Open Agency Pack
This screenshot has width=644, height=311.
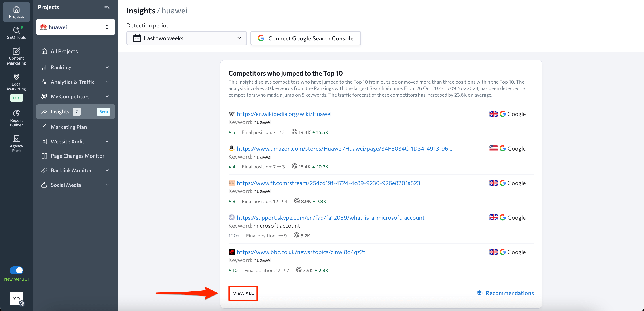16,144
